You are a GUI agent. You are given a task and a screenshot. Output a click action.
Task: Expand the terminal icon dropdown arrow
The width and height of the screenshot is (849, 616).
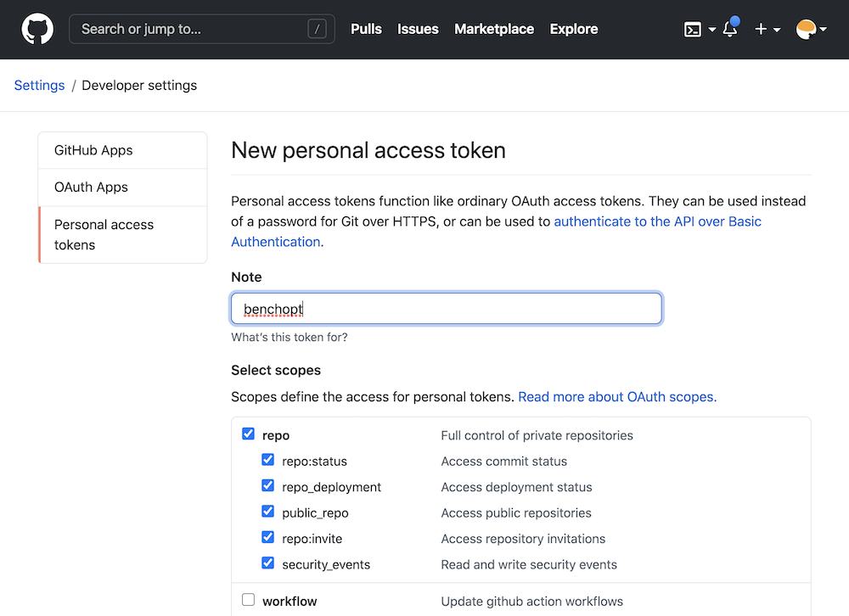coord(712,30)
